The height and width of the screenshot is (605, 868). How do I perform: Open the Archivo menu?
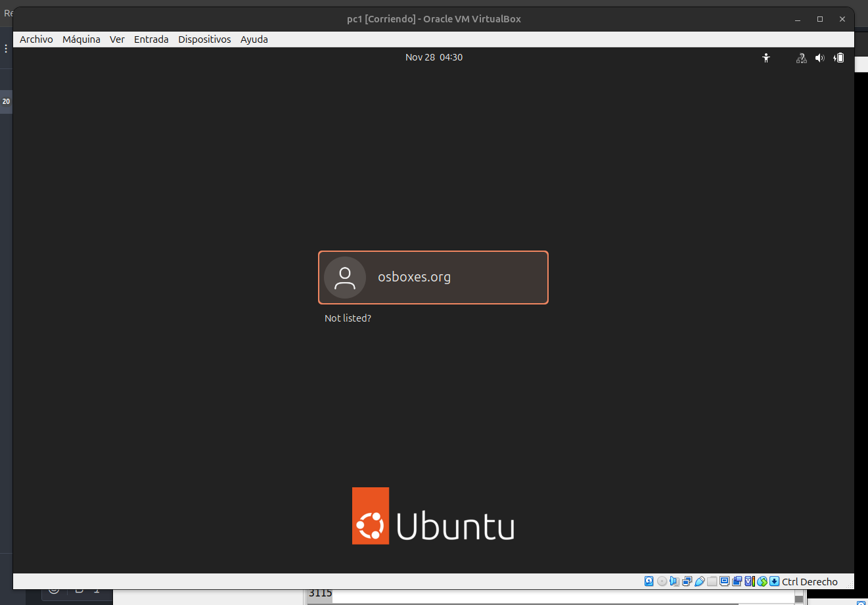point(36,39)
